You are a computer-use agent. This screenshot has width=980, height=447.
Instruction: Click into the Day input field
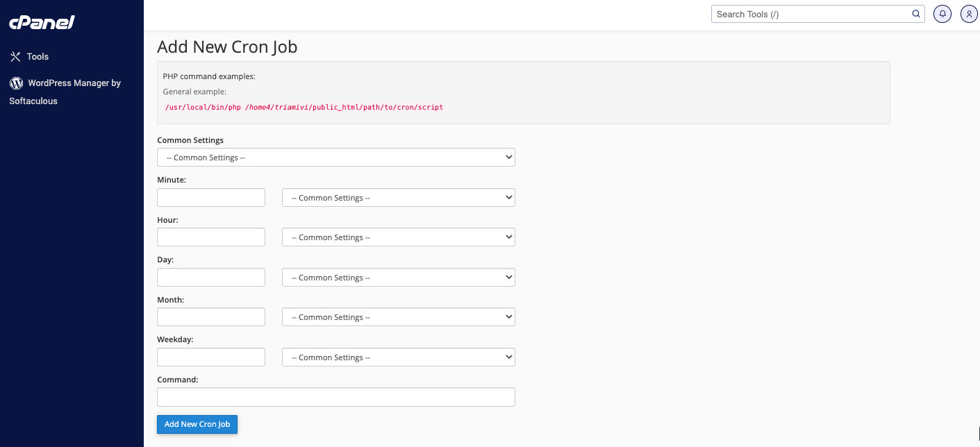tap(211, 278)
